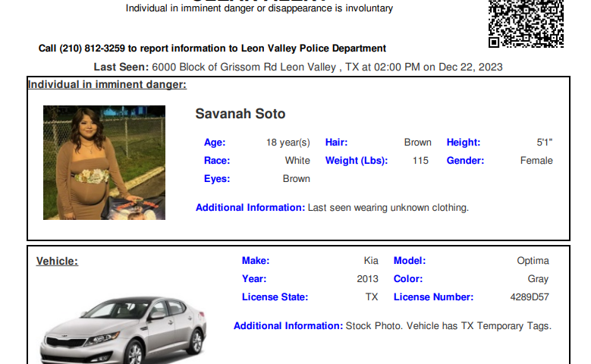Click the vehicle 'Color:' label
Screen dimensions: 591x364
tap(408, 279)
